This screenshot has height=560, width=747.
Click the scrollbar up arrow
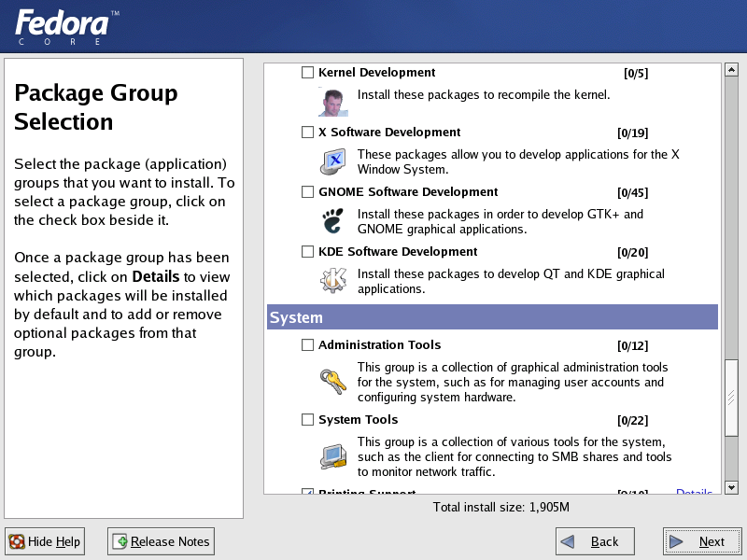(x=731, y=70)
